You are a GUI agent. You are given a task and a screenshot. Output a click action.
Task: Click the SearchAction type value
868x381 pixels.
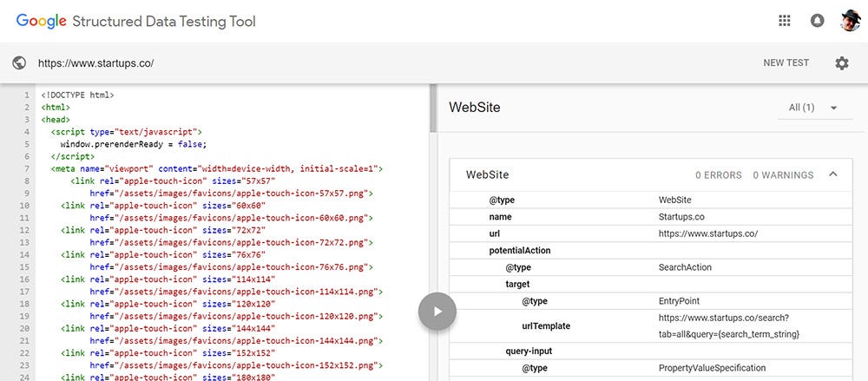(685, 267)
